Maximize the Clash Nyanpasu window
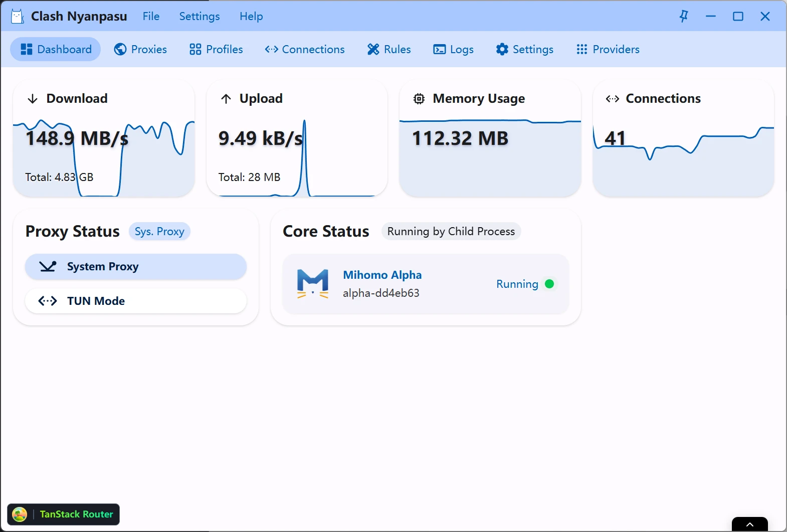Image resolution: width=787 pixels, height=532 pixels. [x=738, y=17]
